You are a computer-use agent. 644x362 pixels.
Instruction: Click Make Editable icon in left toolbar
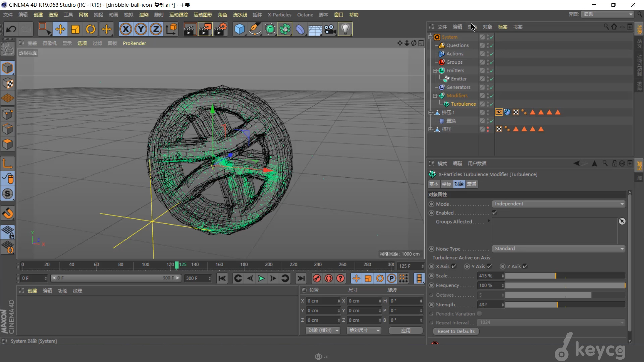tap(7, 49)
